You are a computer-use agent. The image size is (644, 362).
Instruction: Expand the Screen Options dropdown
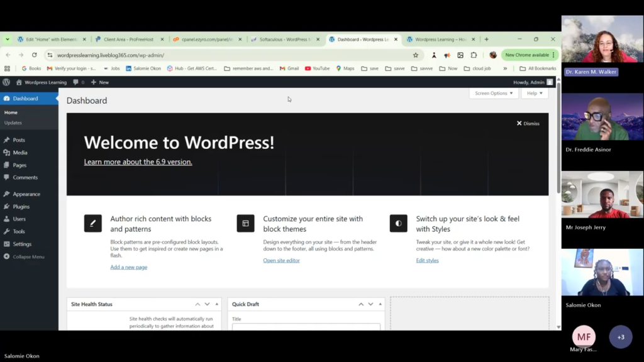tap(494, 93)
